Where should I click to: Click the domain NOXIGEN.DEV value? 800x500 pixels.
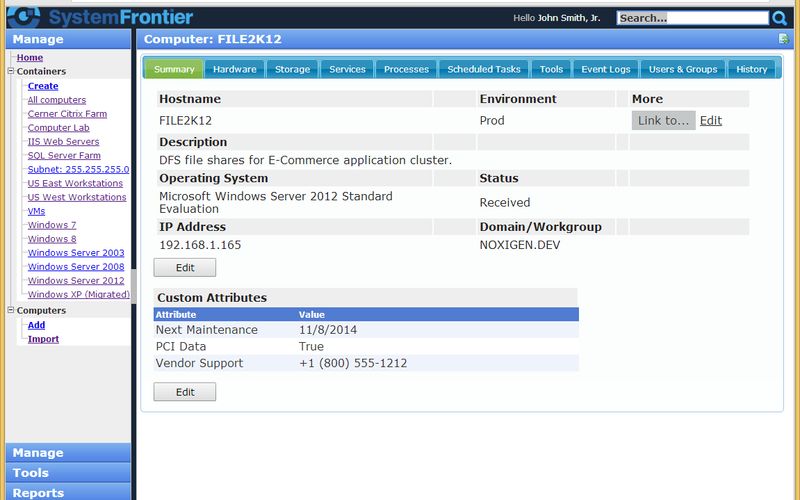coord(519,245)
